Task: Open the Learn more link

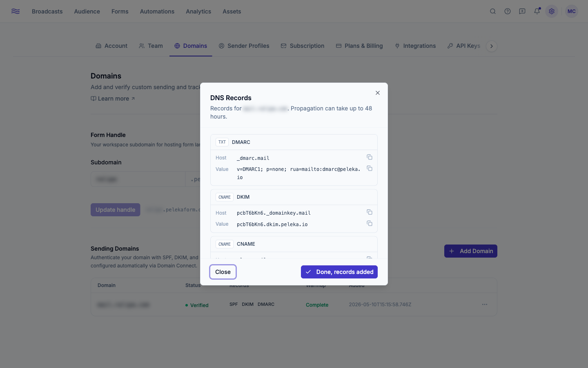Action: 113,99
